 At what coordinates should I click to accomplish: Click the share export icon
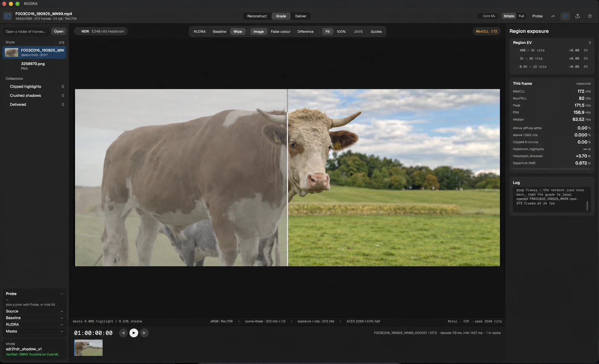pyautogui.click(x=577, y=16)
